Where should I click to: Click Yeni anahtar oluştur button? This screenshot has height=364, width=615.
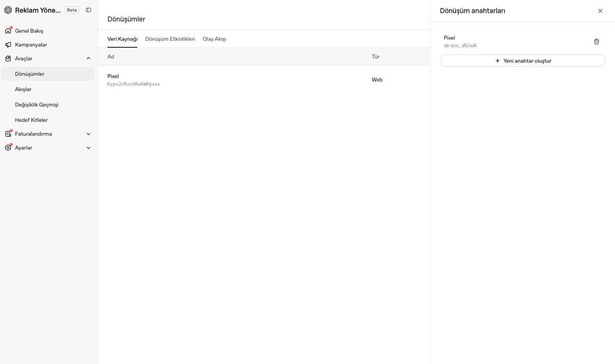523,61
